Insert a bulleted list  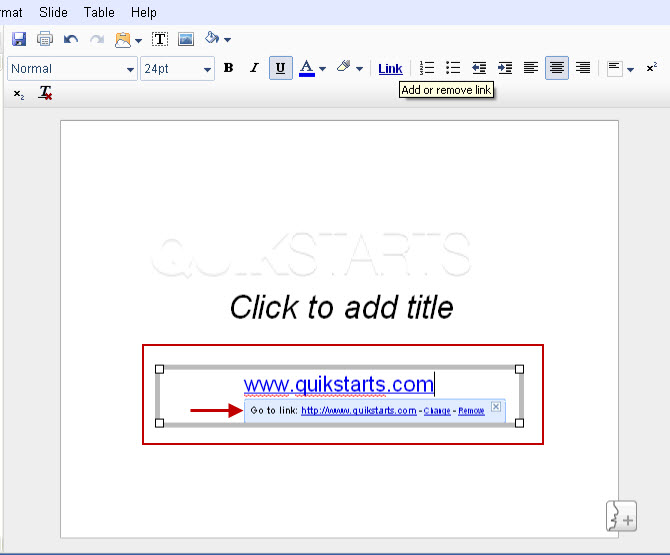(x=453, y=68)
